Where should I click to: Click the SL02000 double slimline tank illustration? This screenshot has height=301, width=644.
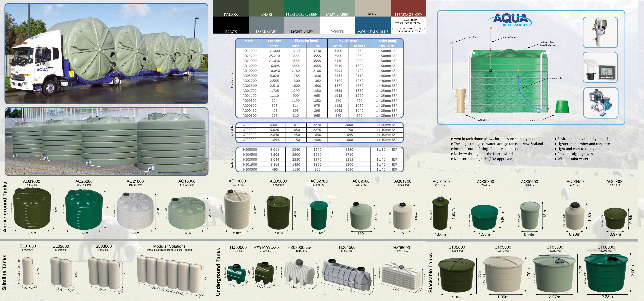pos(61,272)
